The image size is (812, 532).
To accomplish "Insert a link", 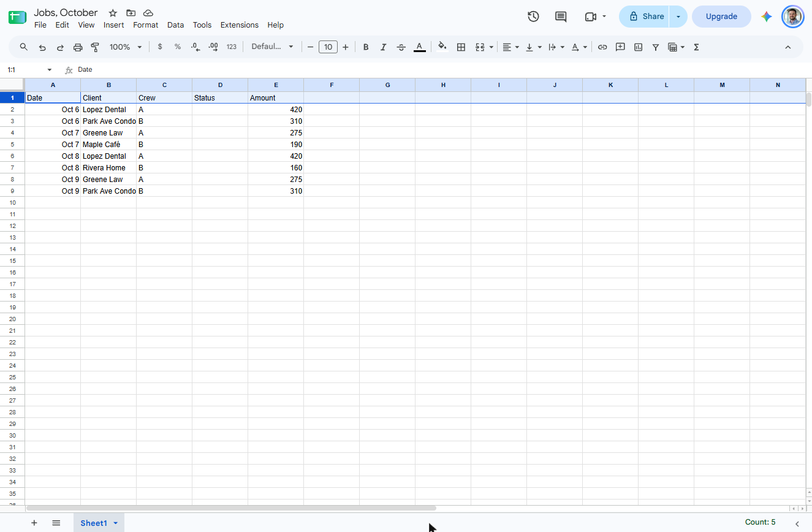I will tap(602, 47).
